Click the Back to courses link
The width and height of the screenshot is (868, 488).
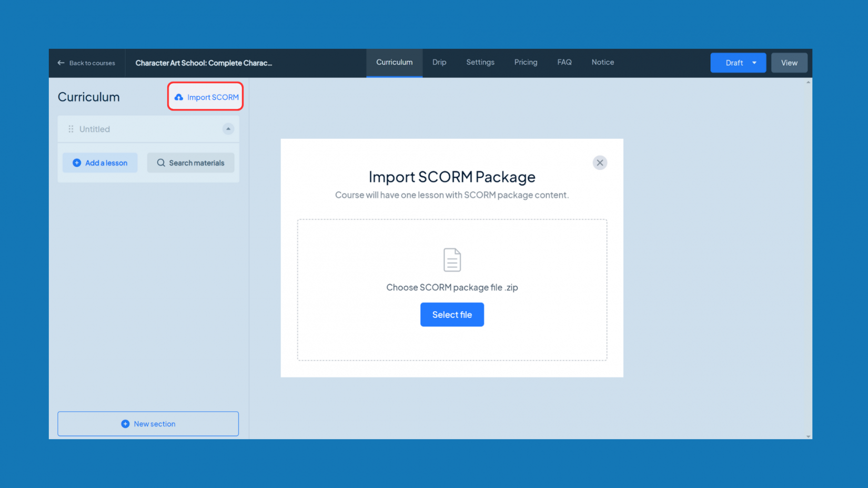92,63
